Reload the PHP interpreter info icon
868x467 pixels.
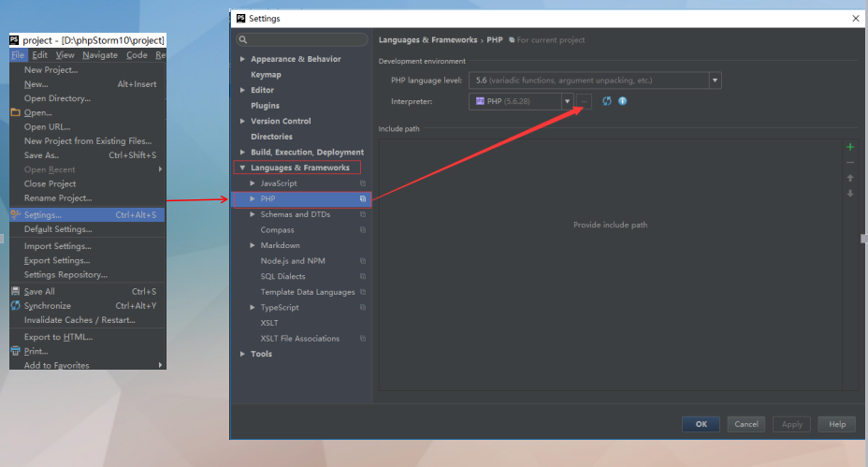point(607,101)
